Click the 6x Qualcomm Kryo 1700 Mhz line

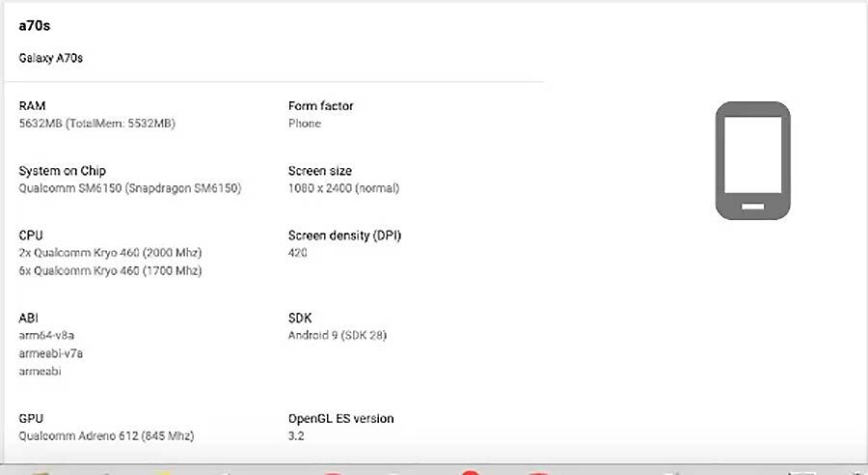pos(110,271)
